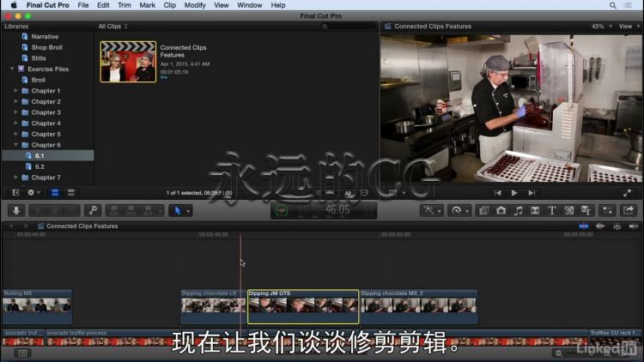Select the arrow Select tool
Screen dimensions: 644x362
(178, 210)
